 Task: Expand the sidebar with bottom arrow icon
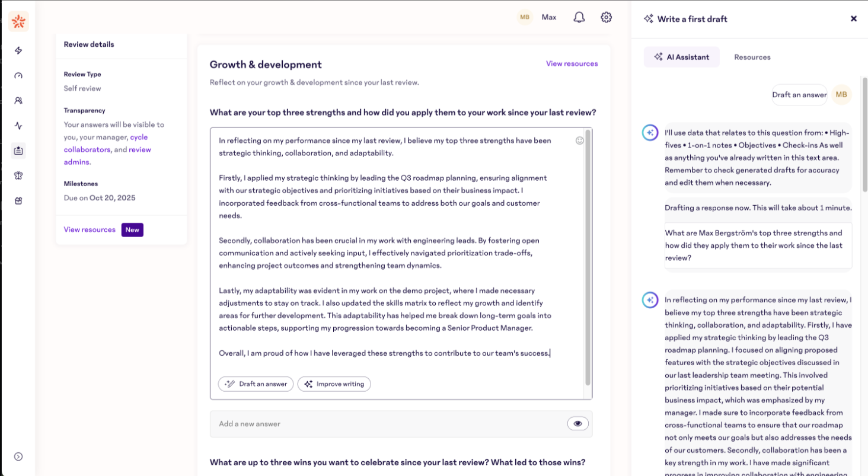tap(18, 456)
